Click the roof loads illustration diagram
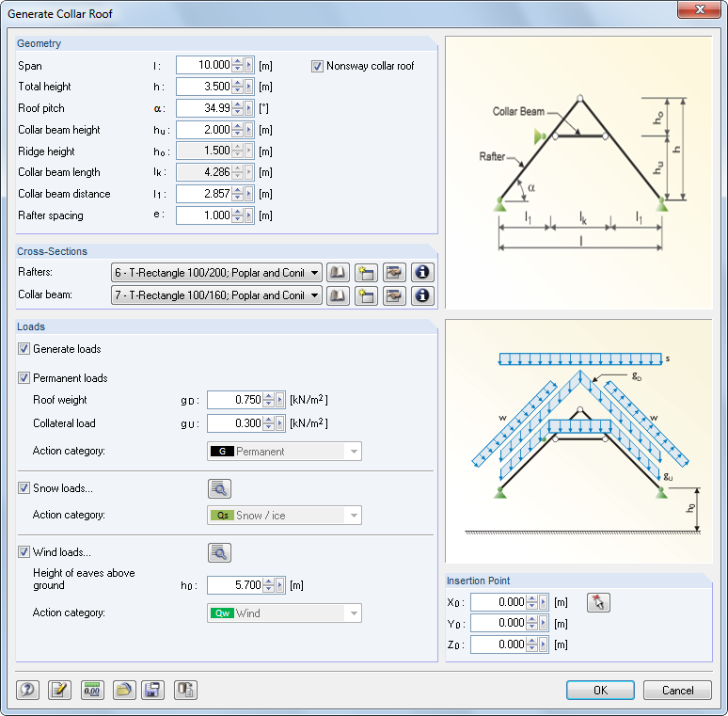The width and height of the screenshot is (728, 716). tap(578, 441)
